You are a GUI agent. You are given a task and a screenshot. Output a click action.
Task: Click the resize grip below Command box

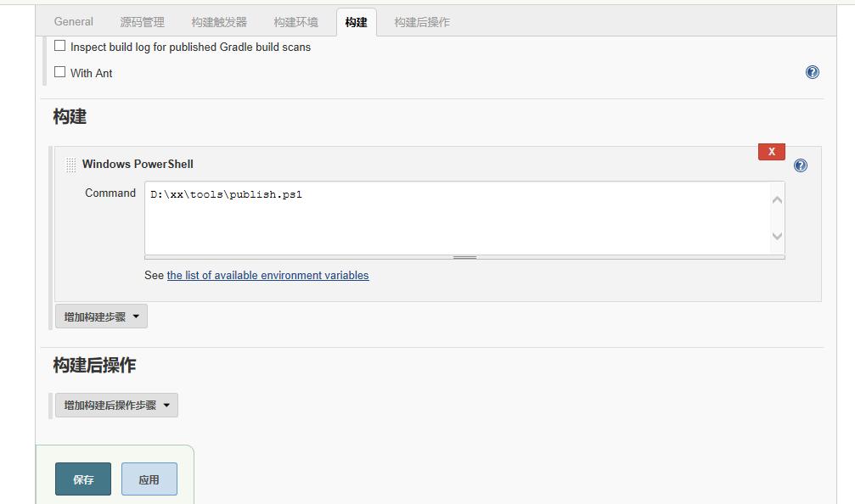click(464, 256)
